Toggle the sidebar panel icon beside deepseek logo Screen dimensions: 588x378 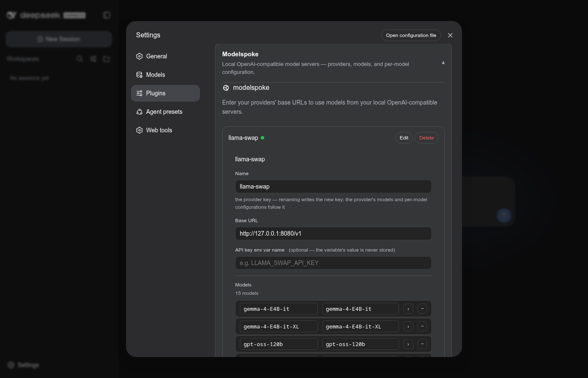[107, 15]
